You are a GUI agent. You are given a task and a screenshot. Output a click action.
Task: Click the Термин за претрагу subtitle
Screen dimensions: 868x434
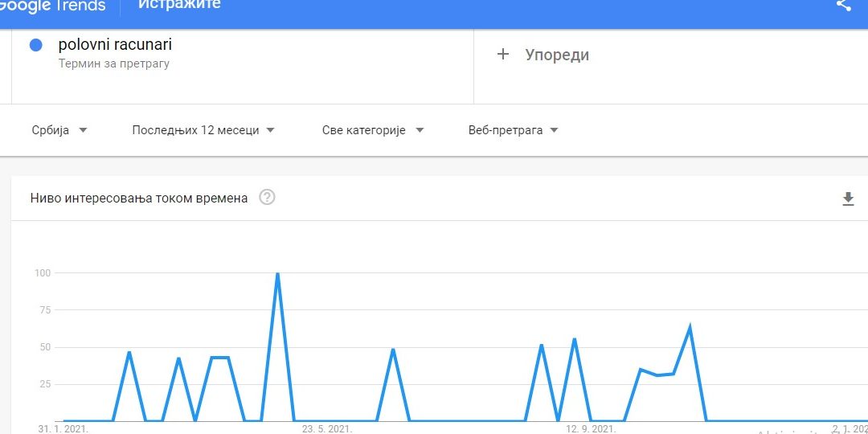114,63
